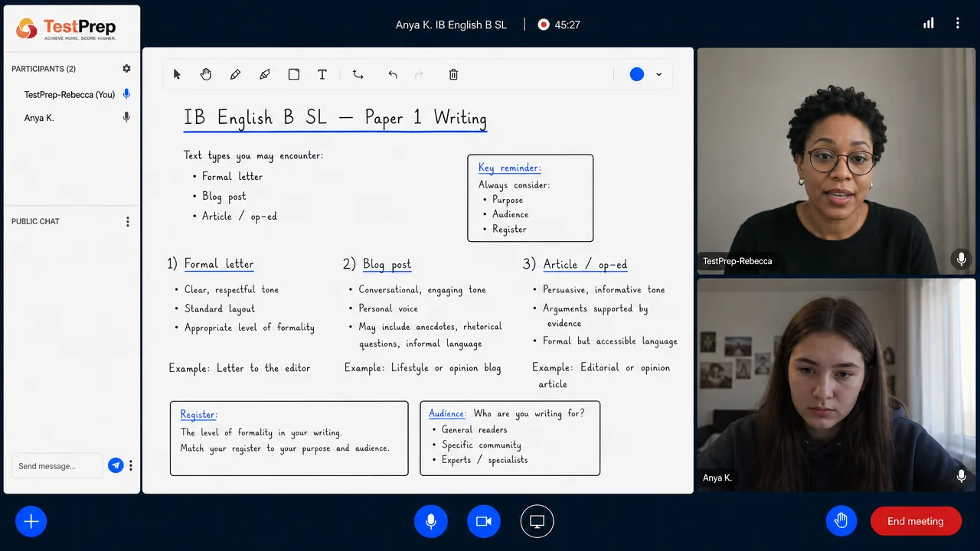The image size is (980, 551).
Task: End the meeting
Action: 916,521
